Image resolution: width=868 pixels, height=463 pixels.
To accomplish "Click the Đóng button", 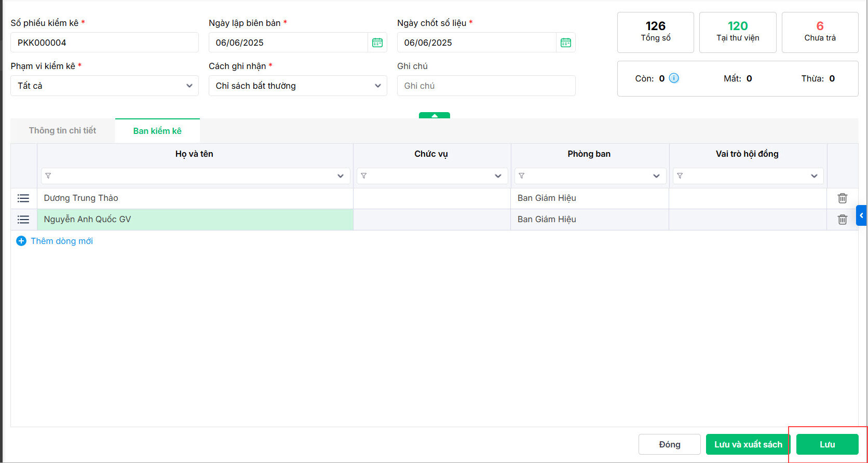I will click(669, 444).
